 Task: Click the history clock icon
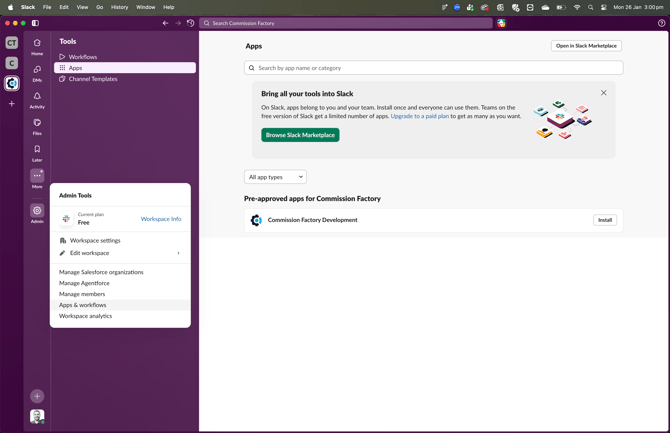(191, 23)
